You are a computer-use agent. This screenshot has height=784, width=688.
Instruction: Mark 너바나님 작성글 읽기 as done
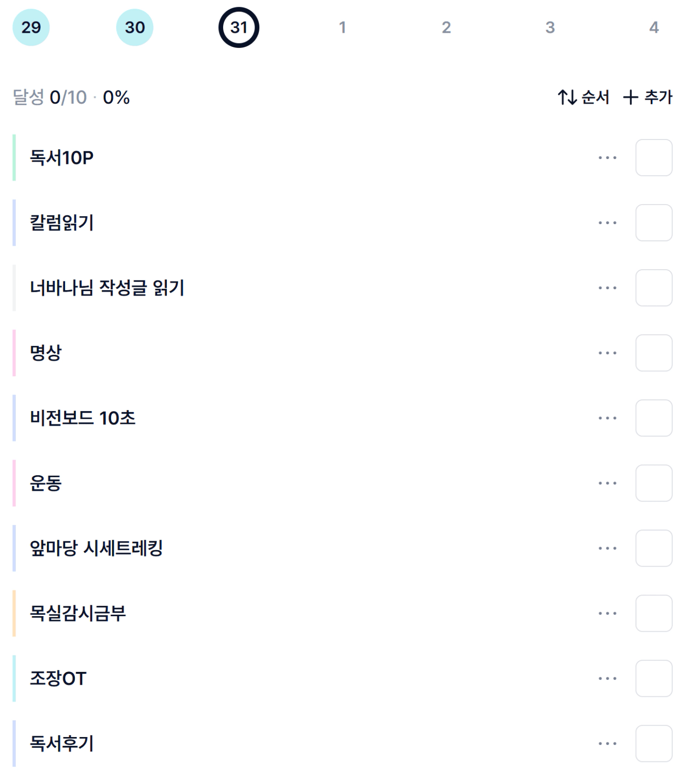coord(654,288)
